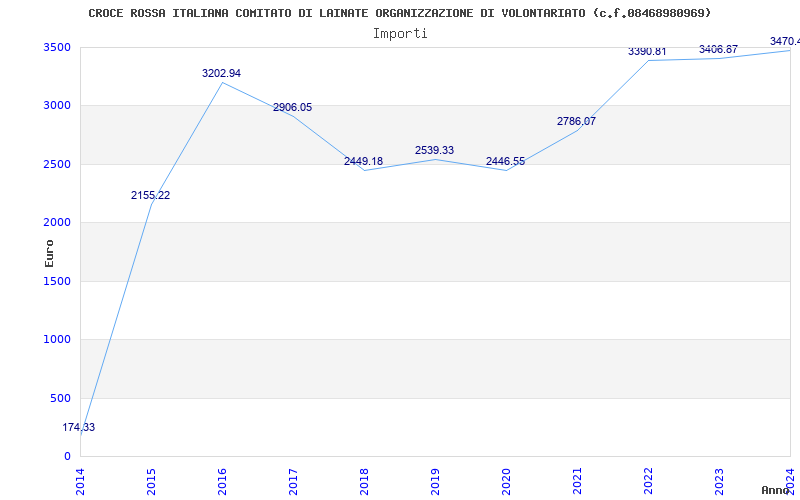Click the x-axis year 2017
This screenshot has height=500, width=800.
[x=293, y=481]
